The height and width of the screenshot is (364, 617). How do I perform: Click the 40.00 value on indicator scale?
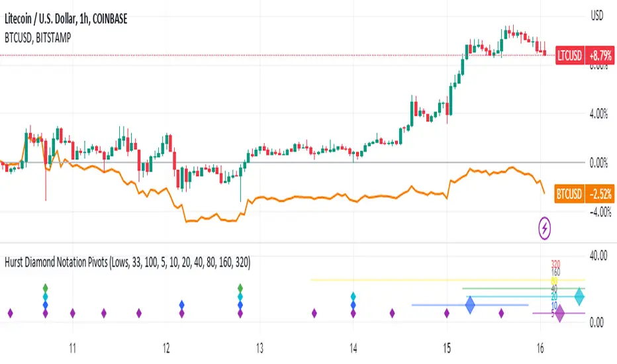click(x=598, y=255)
